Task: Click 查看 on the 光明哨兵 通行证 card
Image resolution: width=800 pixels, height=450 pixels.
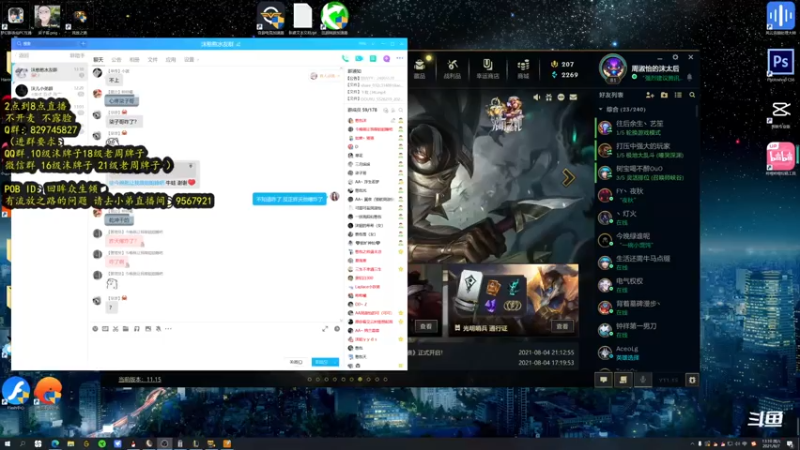Action: pos(562,326)
